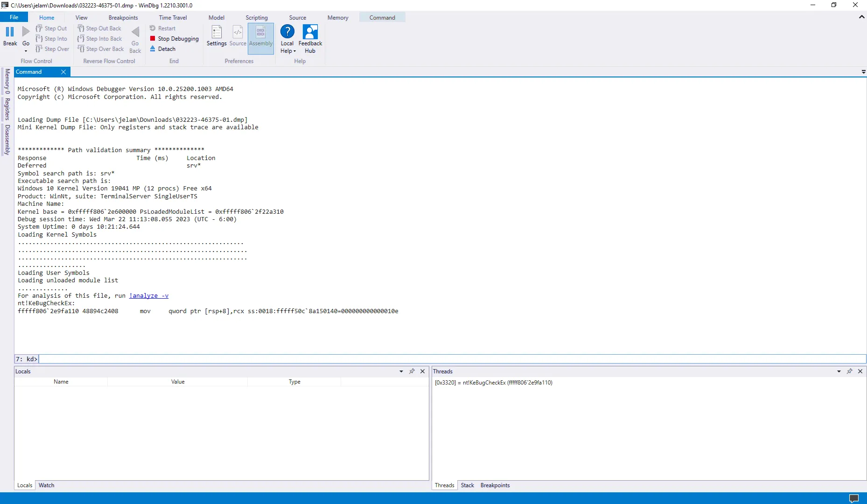
Task: Click the Go play icon
Action: (x=26, y=32)
